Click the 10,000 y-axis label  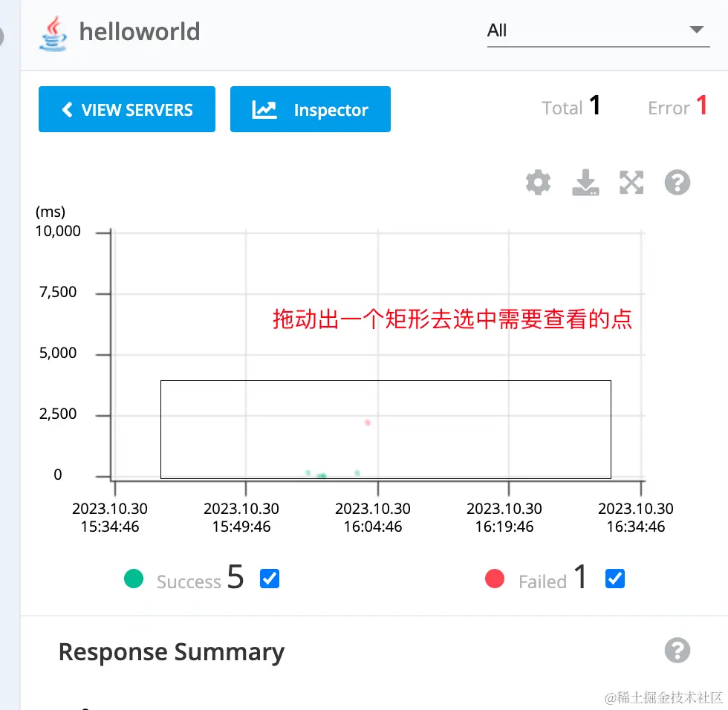coord(58,231)
